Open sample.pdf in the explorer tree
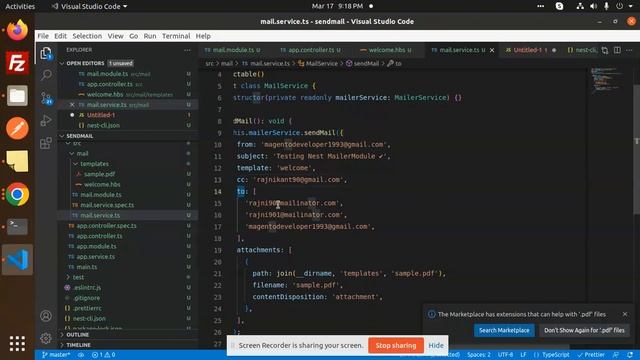Image resolution: width=640 pixels, height=360 pixels. click(x=99, y=174)
